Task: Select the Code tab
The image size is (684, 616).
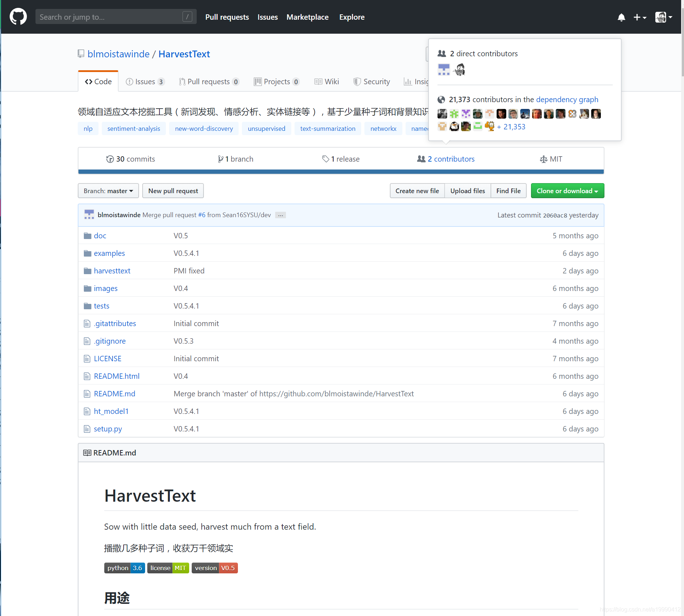Action: click(98, 81)
